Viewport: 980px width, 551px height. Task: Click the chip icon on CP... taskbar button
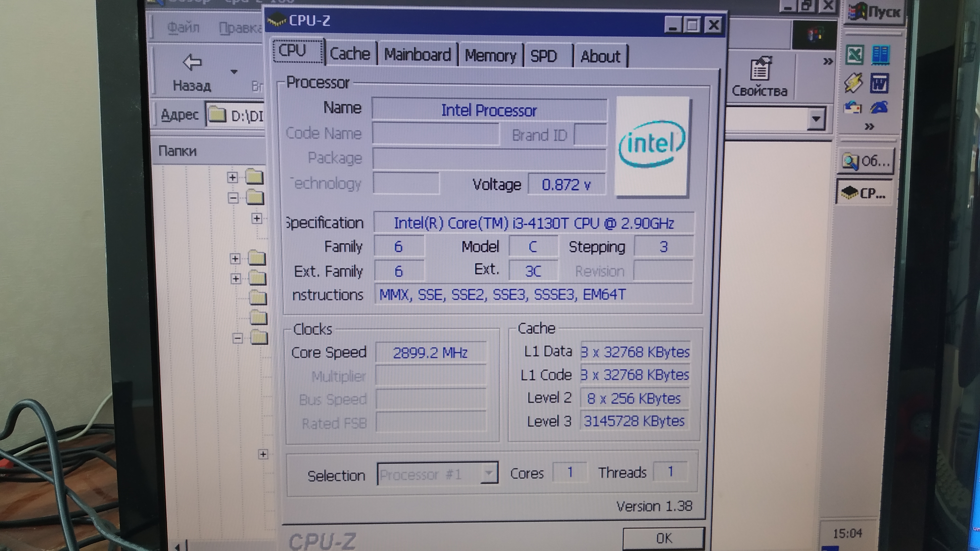[x=849, y=193]
